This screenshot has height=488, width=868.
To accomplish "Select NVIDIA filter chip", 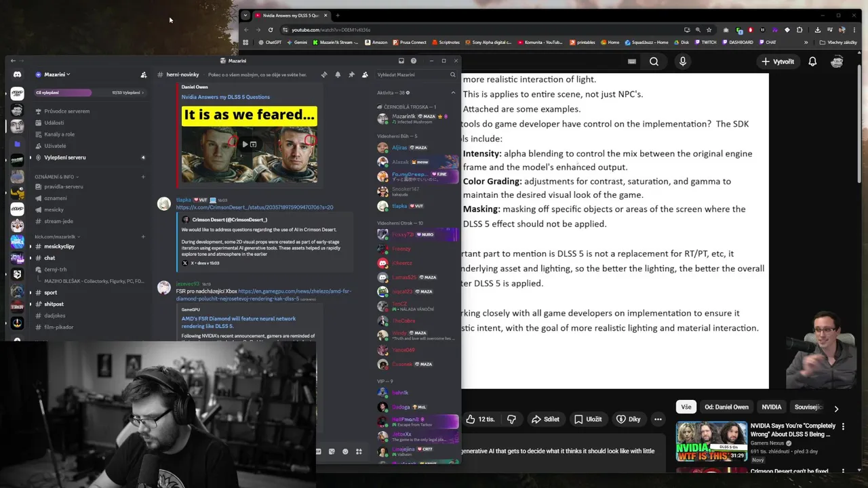I will click(772, 407).
